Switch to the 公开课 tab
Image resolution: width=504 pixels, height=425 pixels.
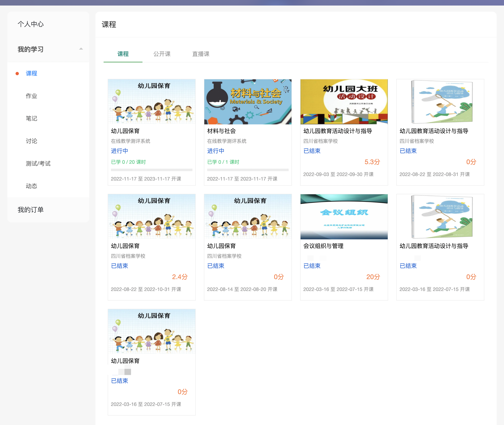[162, 54]
